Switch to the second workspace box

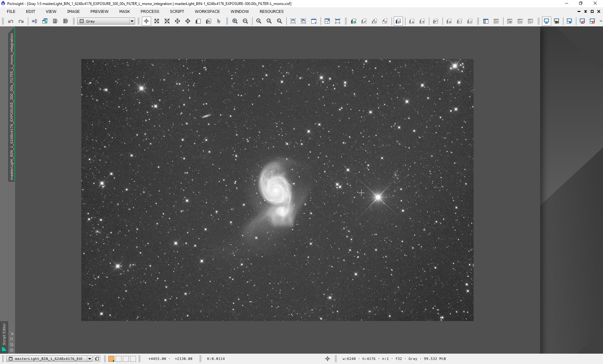coord(118,359)
